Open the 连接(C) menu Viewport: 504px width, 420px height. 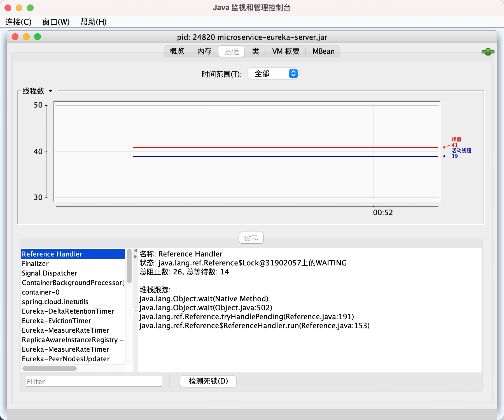[x=18, y=22]
